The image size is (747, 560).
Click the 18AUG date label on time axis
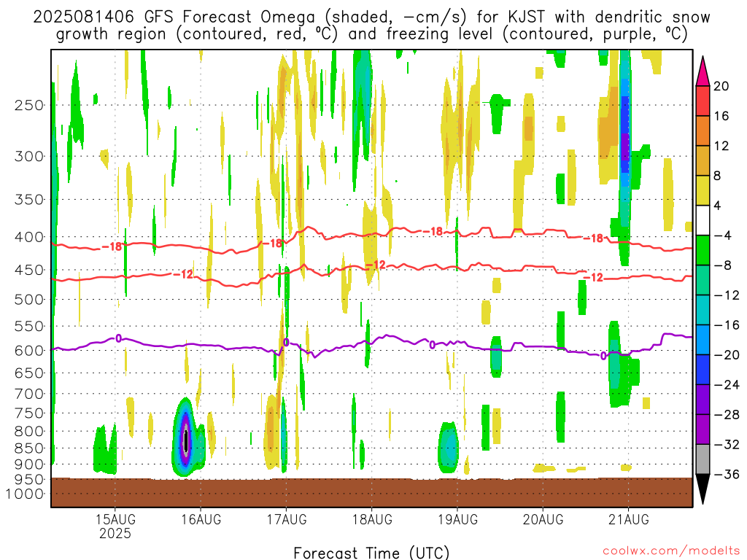tap(372, 519)
